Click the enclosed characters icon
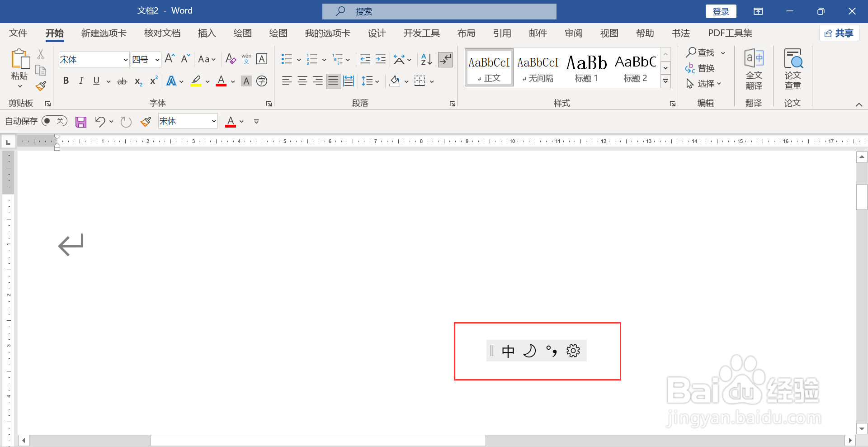 (262, 81)
